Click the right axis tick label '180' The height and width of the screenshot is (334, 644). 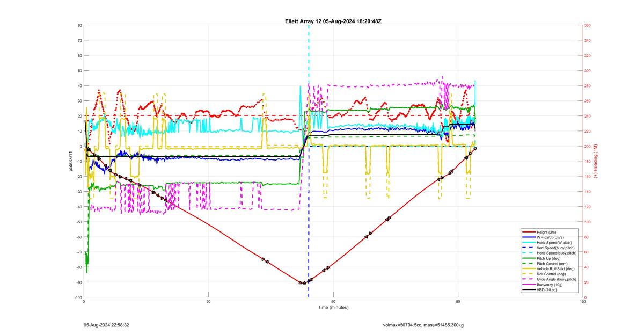(588, 161)
